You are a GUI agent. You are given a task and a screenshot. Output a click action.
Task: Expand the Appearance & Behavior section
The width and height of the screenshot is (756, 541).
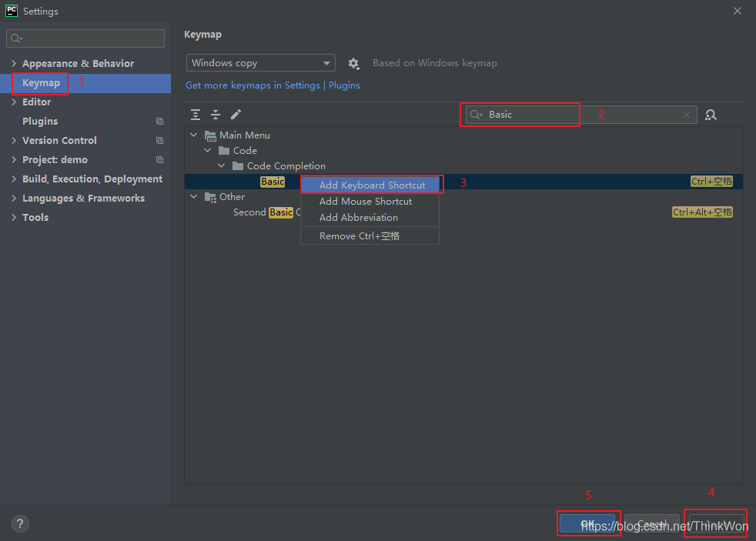pos(14,63)
